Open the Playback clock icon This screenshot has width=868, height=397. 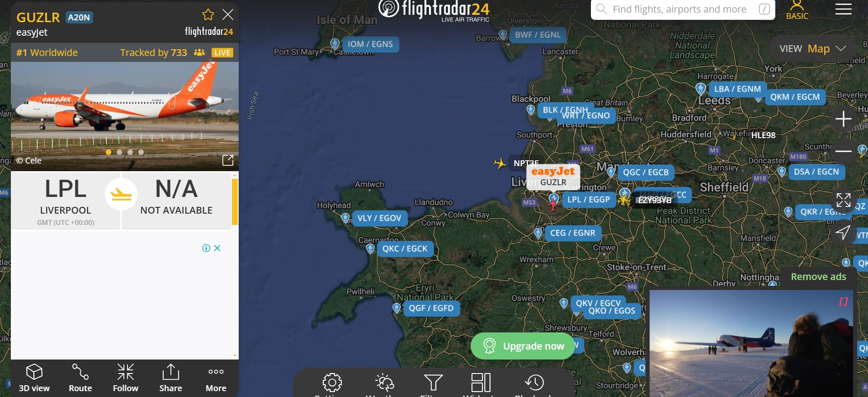(534, 383)
